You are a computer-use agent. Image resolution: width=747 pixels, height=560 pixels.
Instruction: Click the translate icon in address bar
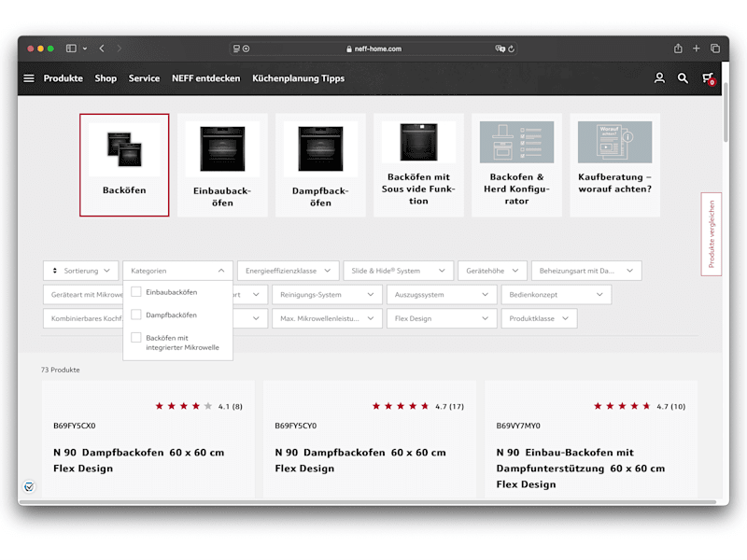click(x=500, y=49)
